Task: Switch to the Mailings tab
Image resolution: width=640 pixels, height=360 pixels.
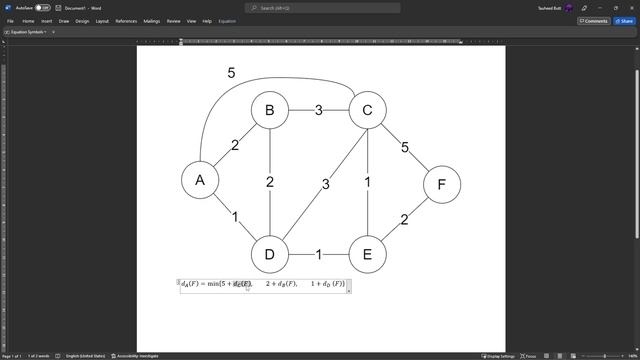Action: coord(151,21)
